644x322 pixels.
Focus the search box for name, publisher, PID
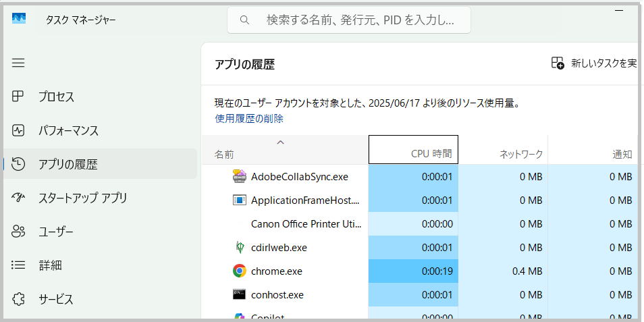point(349,20)
